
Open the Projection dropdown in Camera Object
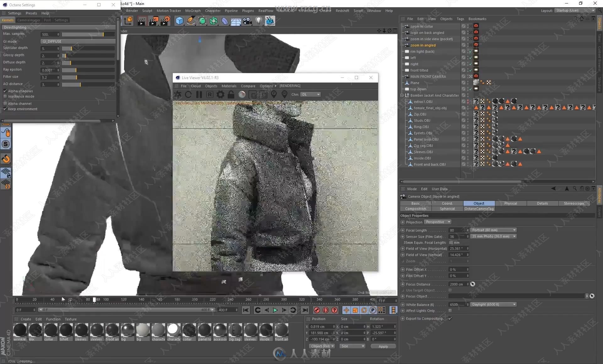(x=436, y=222)
